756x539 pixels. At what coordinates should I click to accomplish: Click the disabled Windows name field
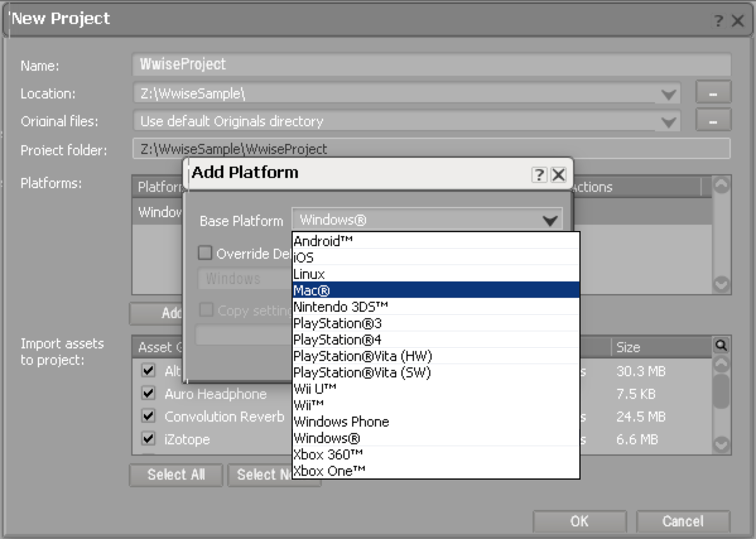pos(244,279)
